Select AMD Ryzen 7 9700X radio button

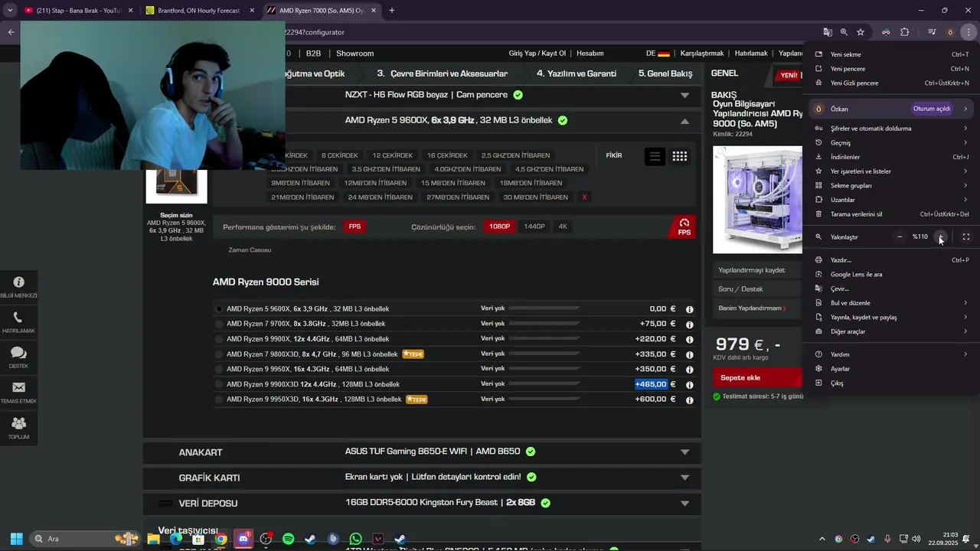(x=219, y=324)
